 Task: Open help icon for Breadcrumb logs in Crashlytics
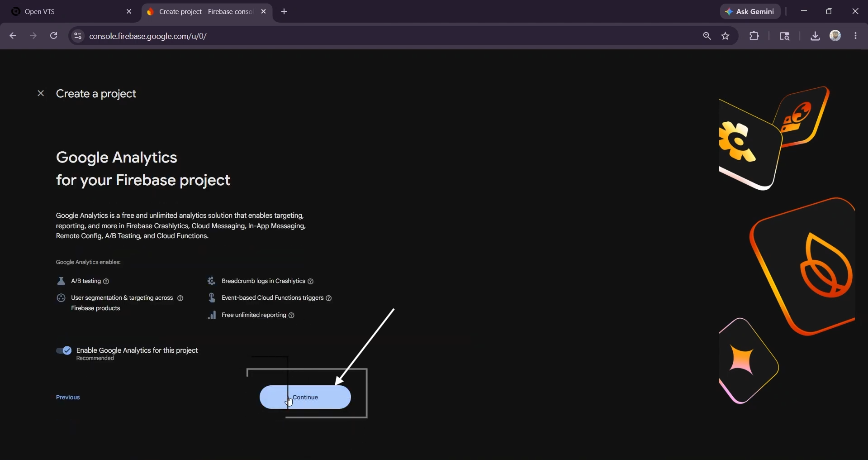(311, 282)
